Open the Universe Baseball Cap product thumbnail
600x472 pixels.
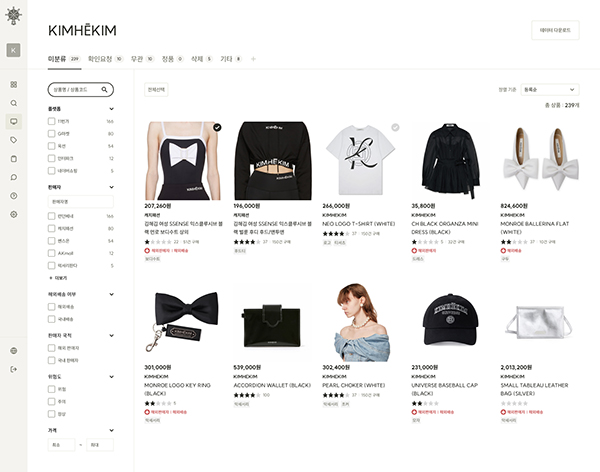450,323
